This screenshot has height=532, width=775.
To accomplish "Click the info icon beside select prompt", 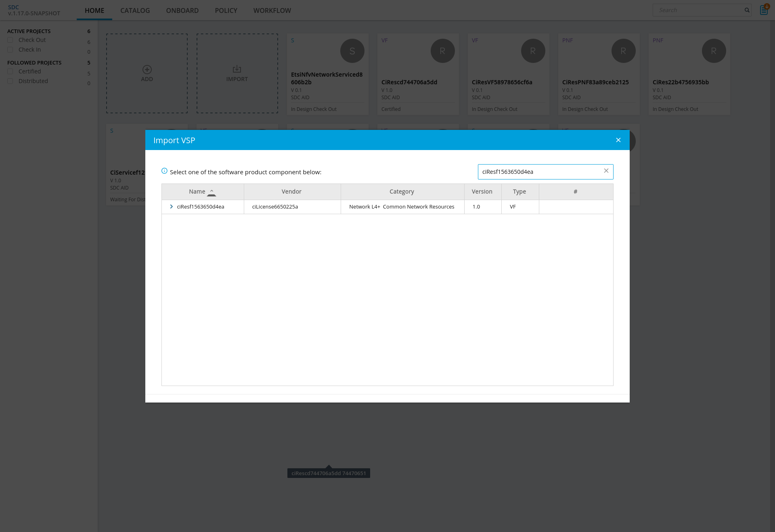I will (x=164, y=171).
